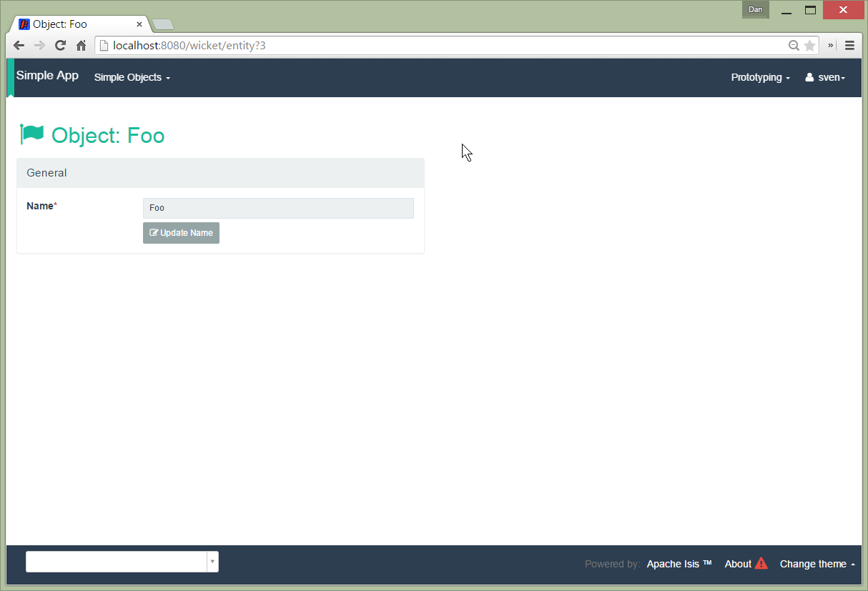Click the browser forward arrow
Viewport: 868px width, 591px height.
[40, 46]
